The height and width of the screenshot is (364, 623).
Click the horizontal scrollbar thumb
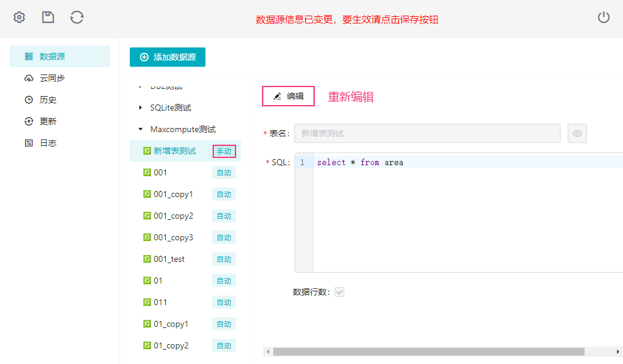click(429, 351)
